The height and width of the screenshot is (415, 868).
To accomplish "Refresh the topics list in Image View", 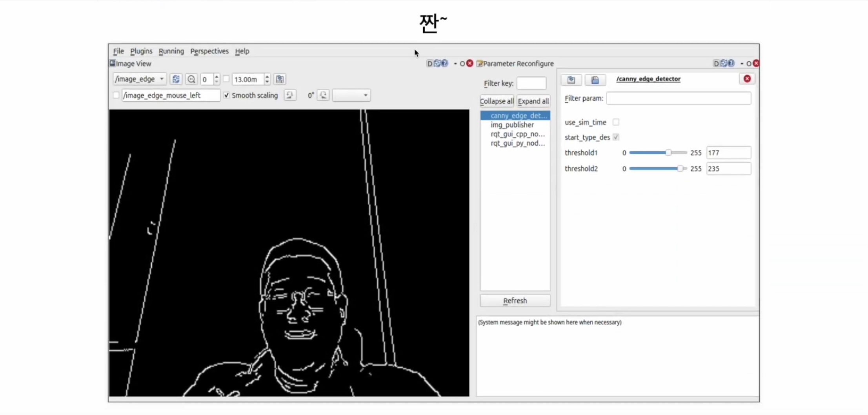I will [x=176, y=79].
